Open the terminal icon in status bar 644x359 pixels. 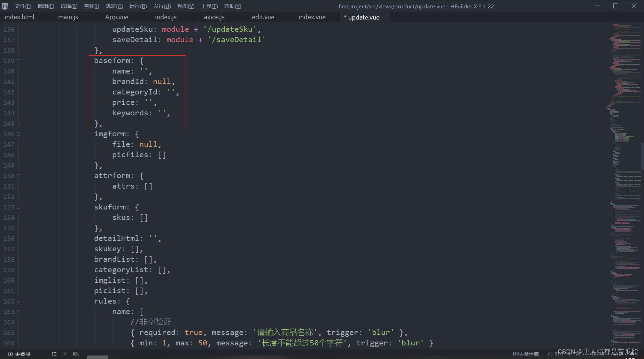[x=65, y=353]
